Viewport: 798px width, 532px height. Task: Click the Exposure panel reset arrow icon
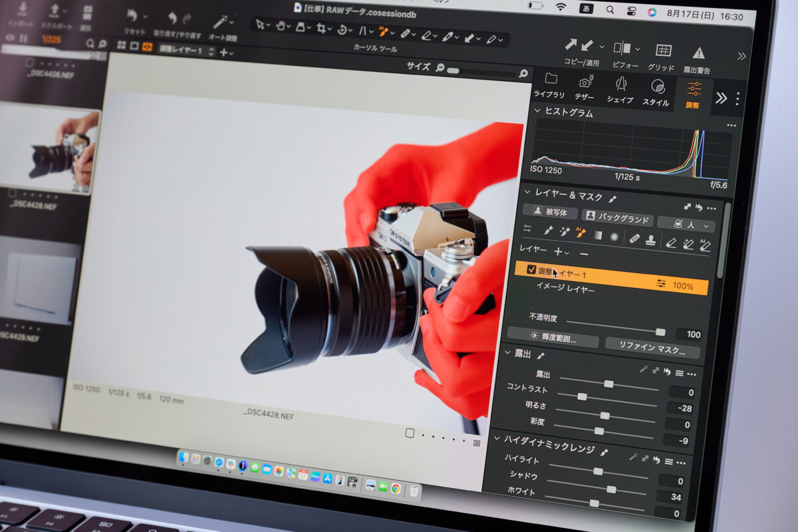(x=668, y=372)
